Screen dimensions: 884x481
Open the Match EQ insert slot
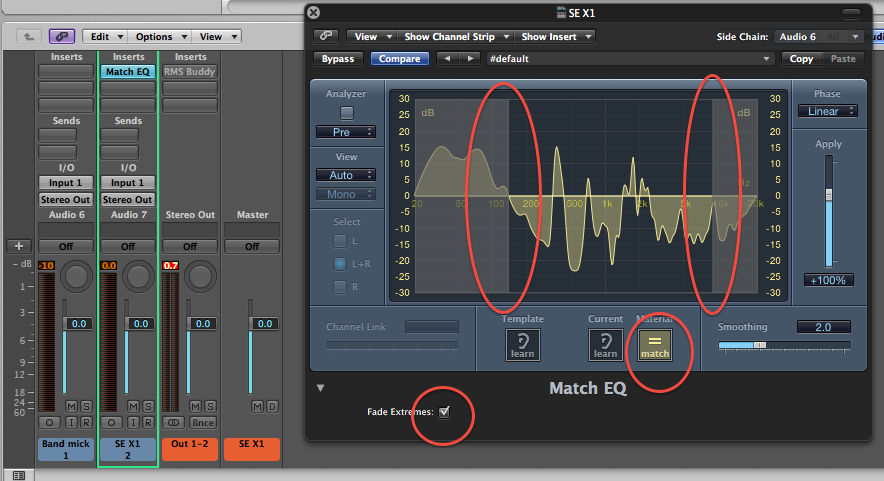tap(128, 72)
